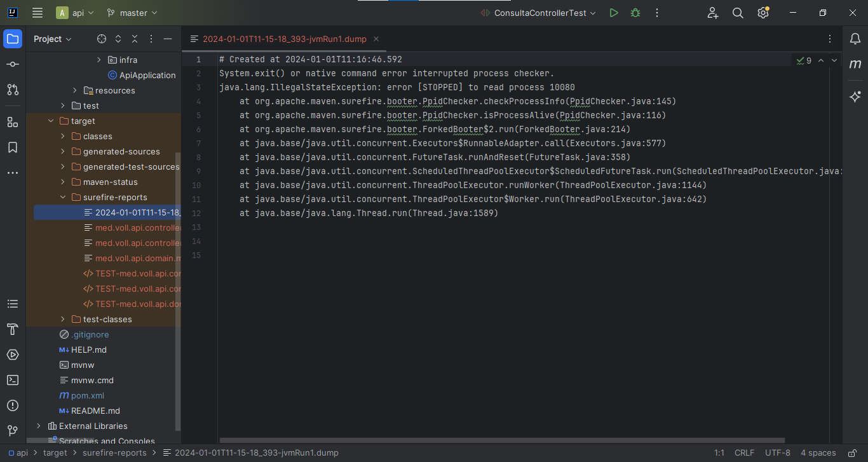Viewport: 868px width, 462px height.
Task: Expand all nodes in Project panel
Action: click(118, 39)
